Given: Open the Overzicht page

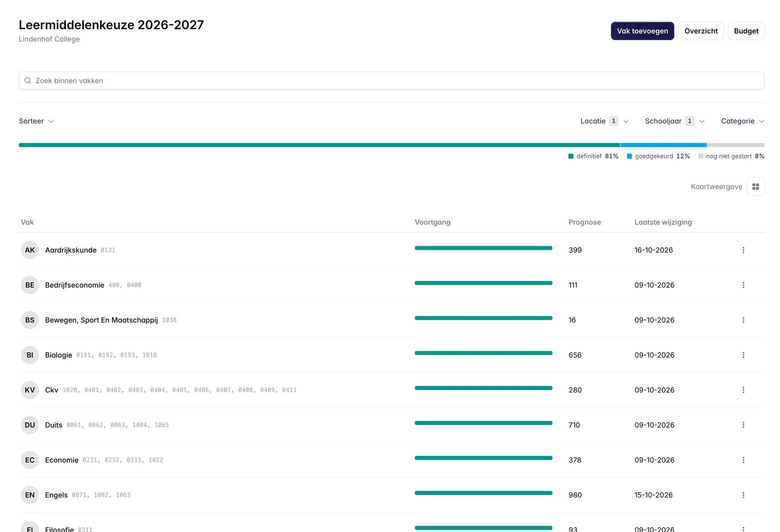Looking at the screenshot, I should (701, 31).
